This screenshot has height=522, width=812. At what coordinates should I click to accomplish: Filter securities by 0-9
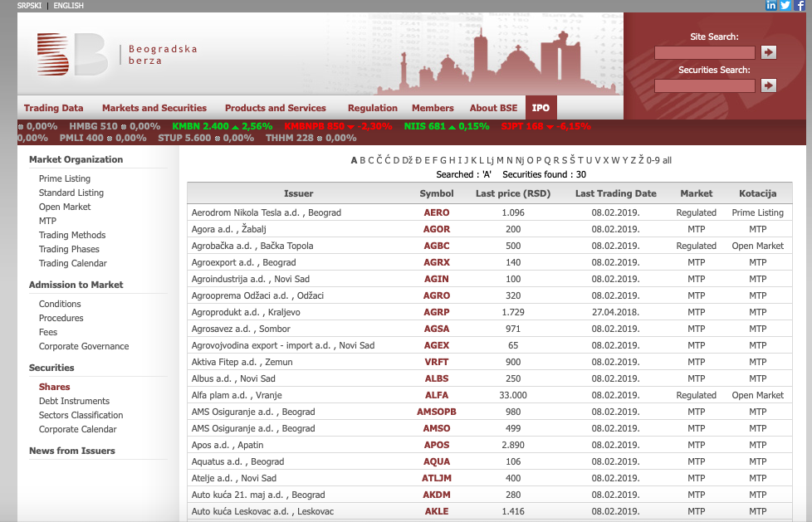(x=653, y=160)
